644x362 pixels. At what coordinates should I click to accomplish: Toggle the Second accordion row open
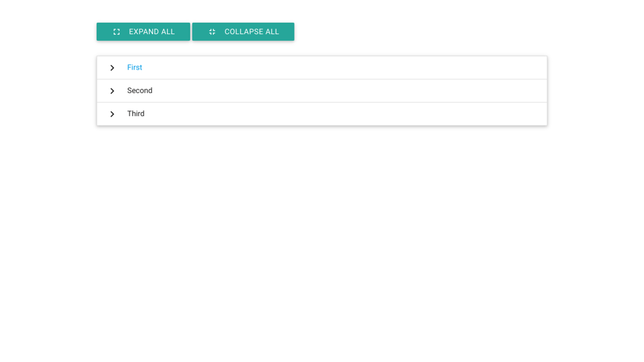[x=268, y=90]
